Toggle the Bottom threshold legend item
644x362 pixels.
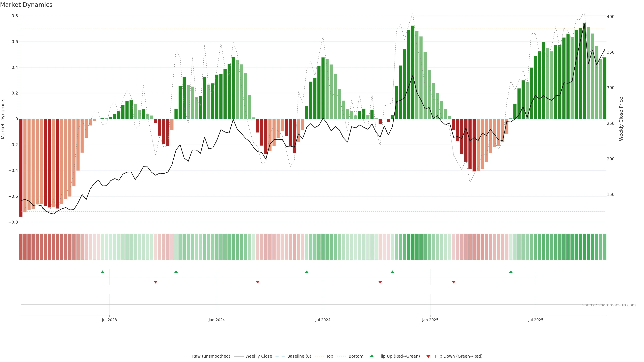(356, 356)
